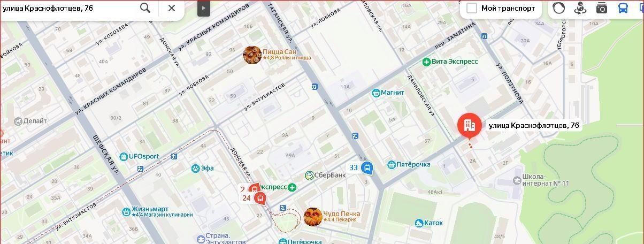Toggle the public transport bus layer
644x244 pixels.
click(623, 8)
